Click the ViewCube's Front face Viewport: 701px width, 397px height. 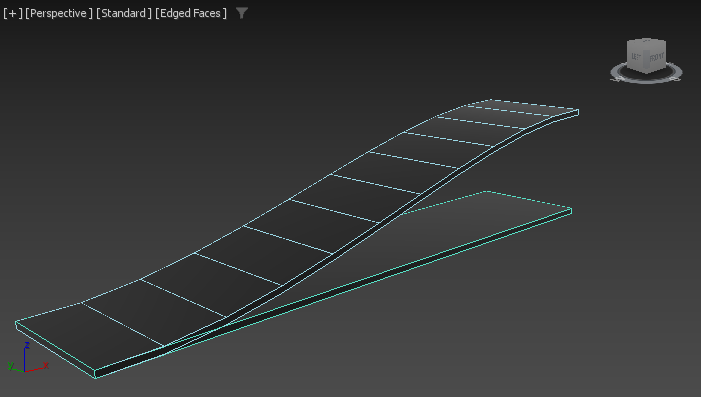(656, 58)
